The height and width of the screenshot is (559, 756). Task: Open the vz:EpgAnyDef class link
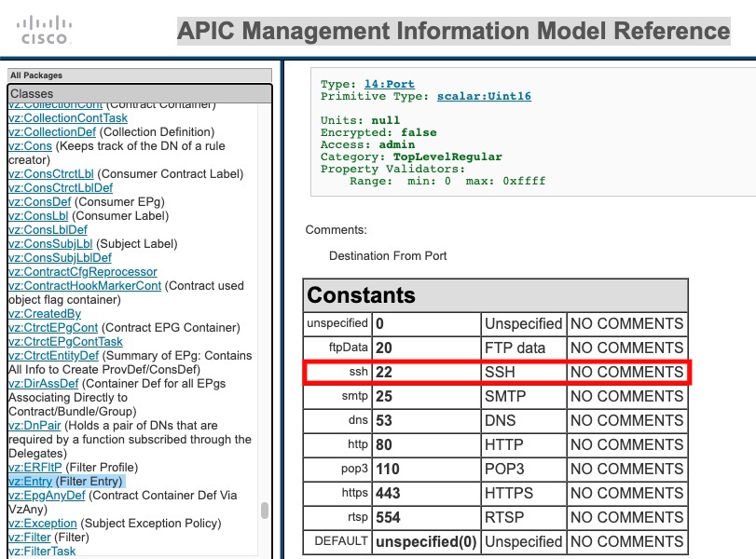pyautogui.click(x=45, y=496)
